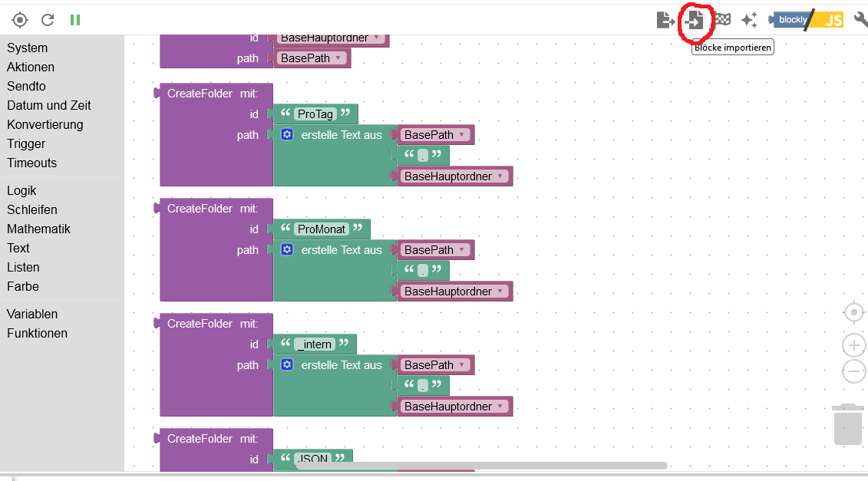868x481 pixels.
Task: Restart the script with the reload icon
Action: click(x=48, y=20)
